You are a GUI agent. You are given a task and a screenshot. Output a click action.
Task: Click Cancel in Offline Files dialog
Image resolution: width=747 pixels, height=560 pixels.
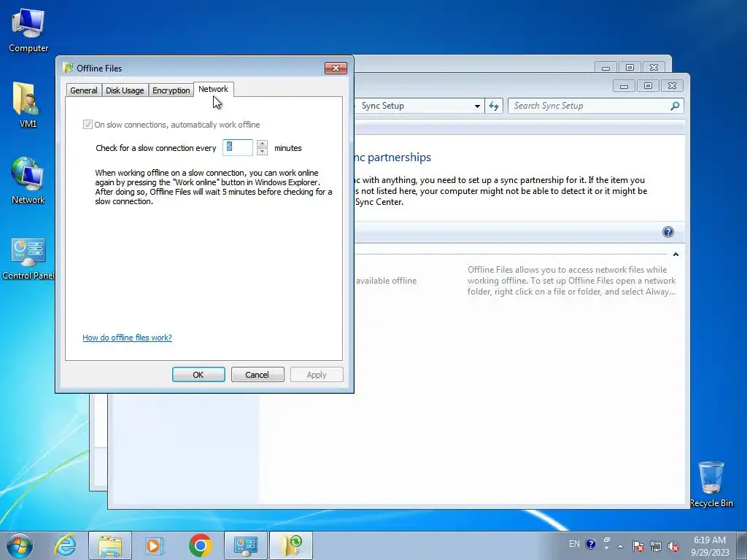click(258, 375)
